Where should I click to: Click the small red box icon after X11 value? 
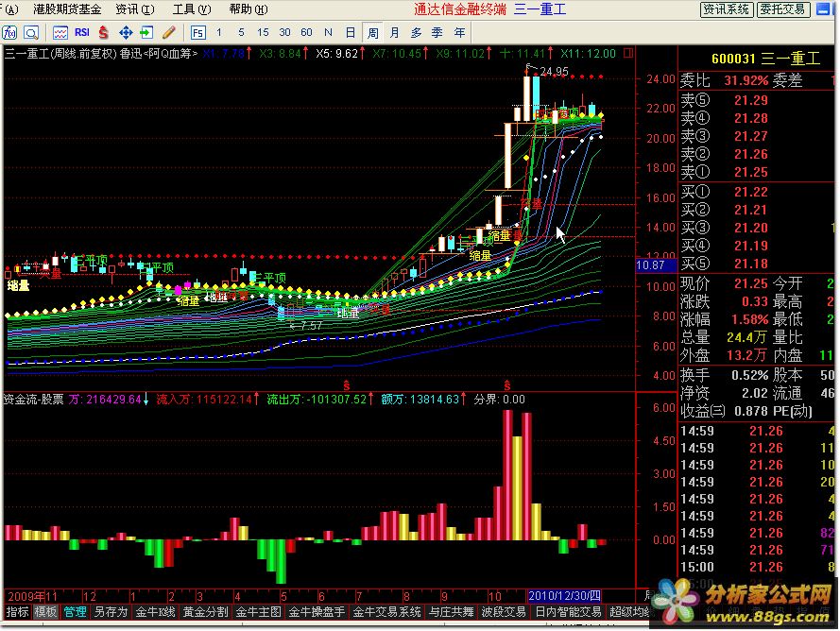(628, 53)
